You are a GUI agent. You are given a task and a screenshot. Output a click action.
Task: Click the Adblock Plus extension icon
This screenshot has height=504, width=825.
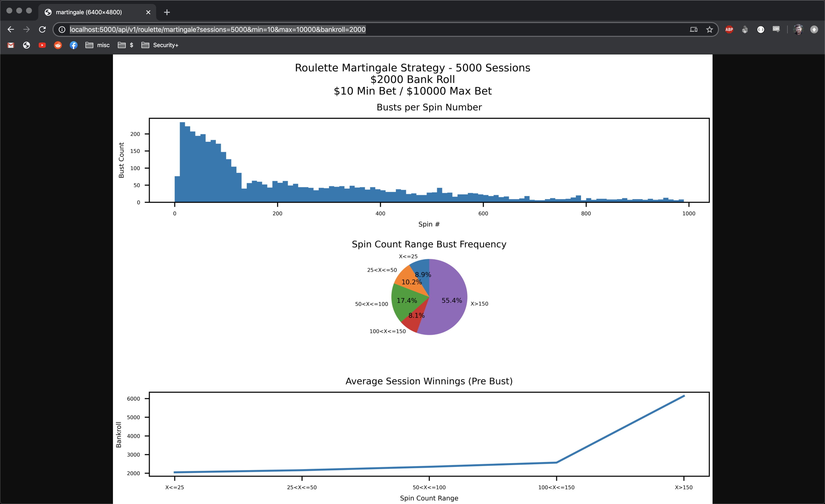[729, 29]
